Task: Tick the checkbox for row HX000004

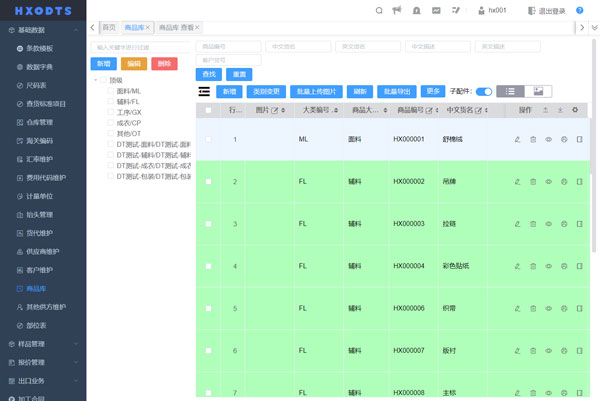Action: (x=208, y=266)
